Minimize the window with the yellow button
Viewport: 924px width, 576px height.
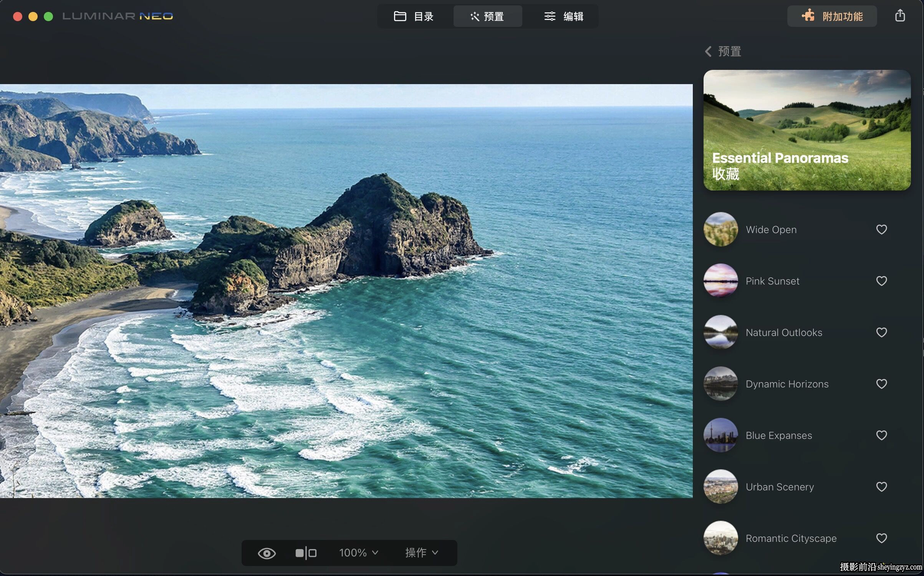tap(33, 17)
